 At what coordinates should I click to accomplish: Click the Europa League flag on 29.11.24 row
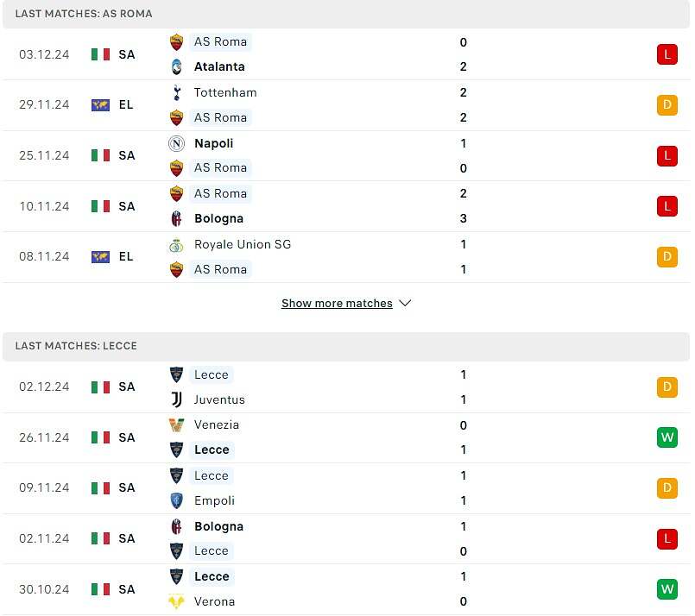tap(100, 105)
